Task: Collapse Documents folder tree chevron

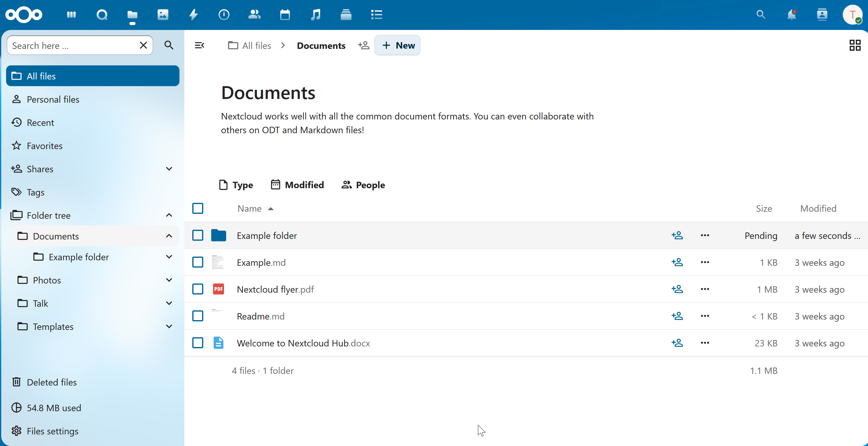Action: (169, 236)
